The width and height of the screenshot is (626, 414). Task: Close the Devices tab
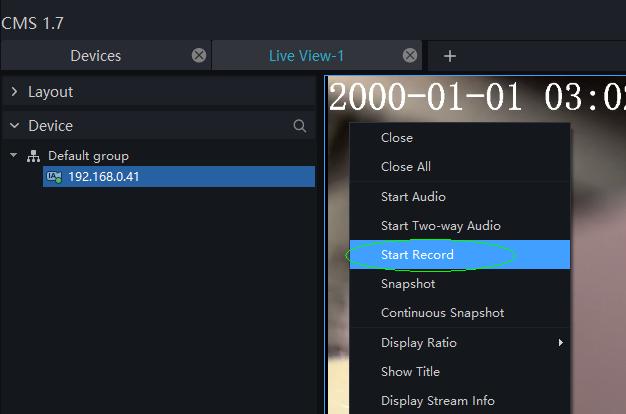click(x=199, y=55)
